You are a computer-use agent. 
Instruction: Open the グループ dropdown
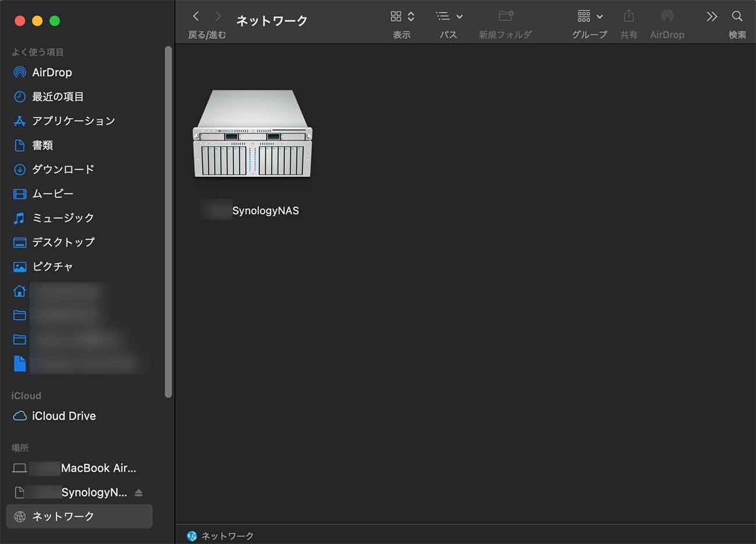[x=590, y=16]
